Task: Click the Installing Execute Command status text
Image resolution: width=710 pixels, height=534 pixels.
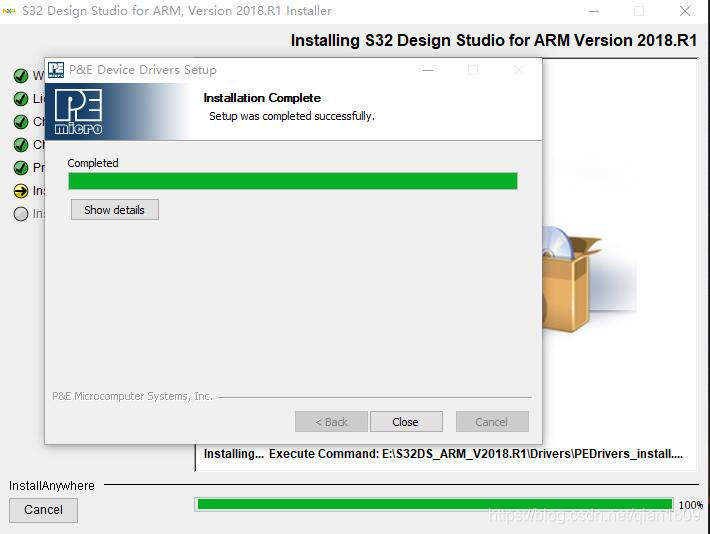Action: pos(443,454)
